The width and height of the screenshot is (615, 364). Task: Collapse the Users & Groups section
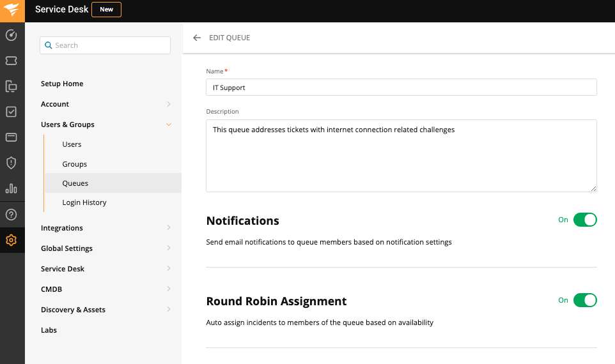tap(169, 125)
